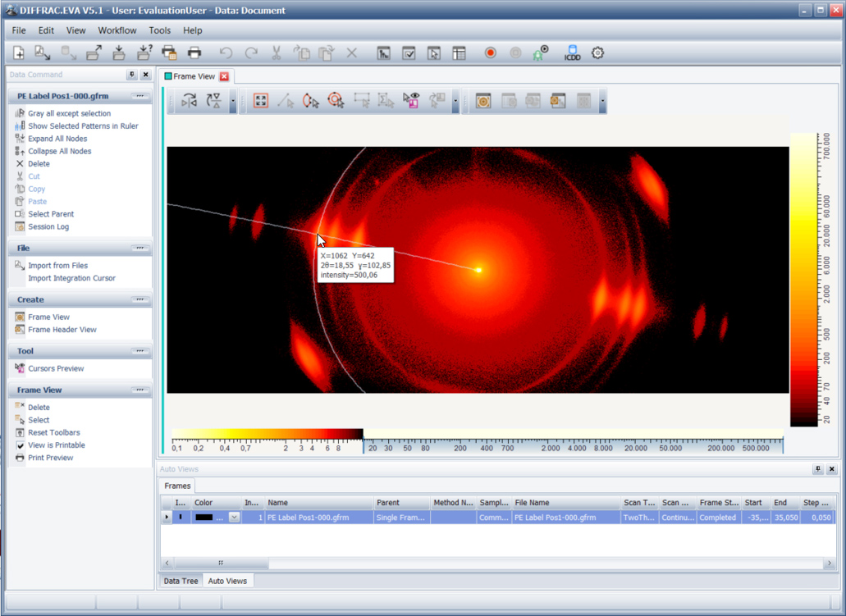The height and width of the screenshot is (616, 846).
Task: Click the flip horizontal frame icon
Action: click(190, 101)
